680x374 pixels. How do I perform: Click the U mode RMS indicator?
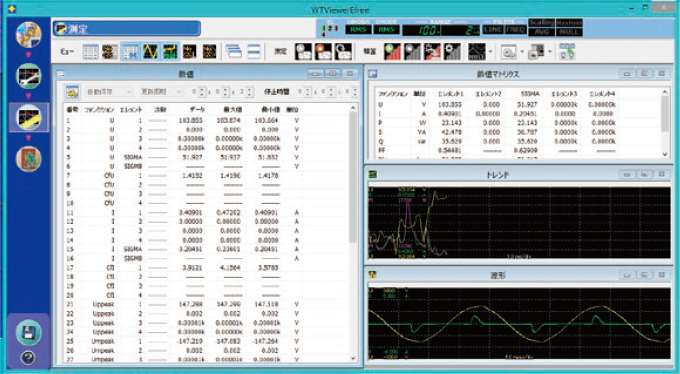click(358, 30)
